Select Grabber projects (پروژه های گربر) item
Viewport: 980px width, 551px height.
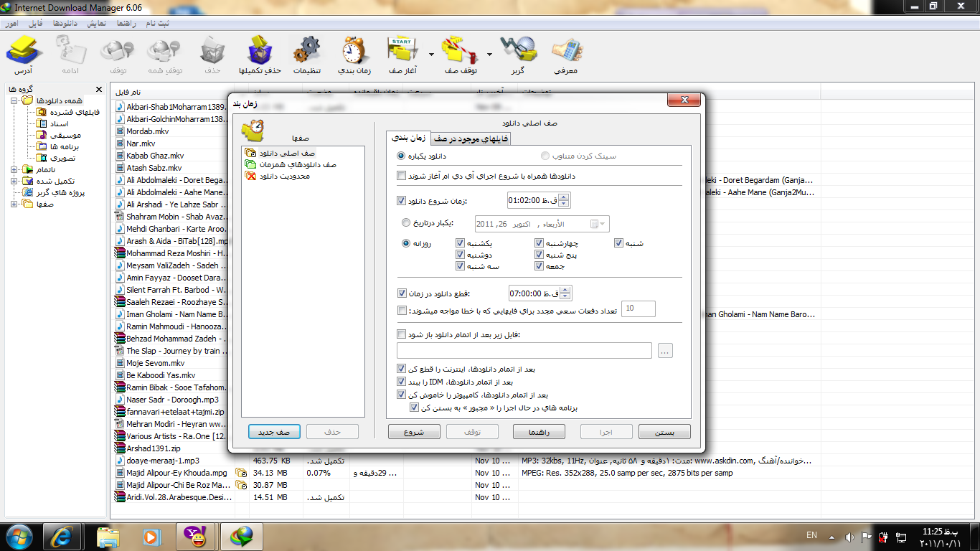tap(53, 192)
